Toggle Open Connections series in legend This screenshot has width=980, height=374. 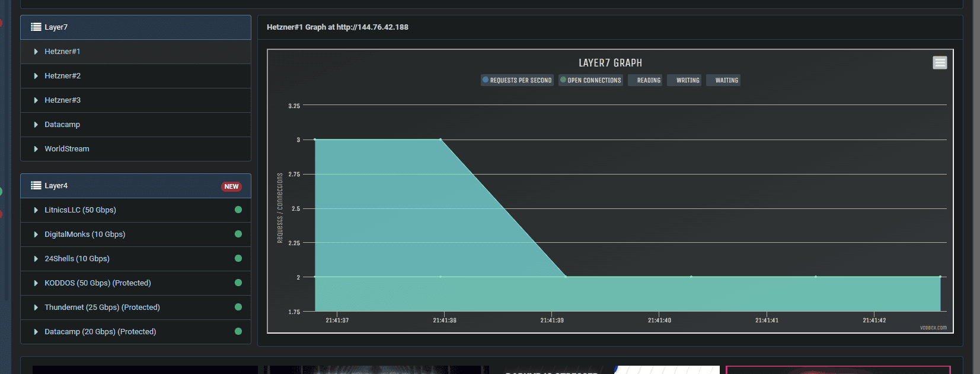590,80
